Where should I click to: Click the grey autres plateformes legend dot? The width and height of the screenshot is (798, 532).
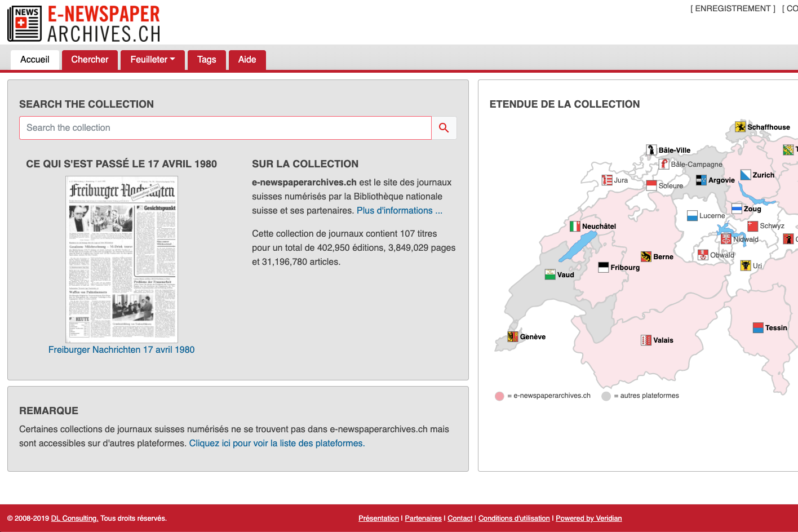tap(606, 396)
